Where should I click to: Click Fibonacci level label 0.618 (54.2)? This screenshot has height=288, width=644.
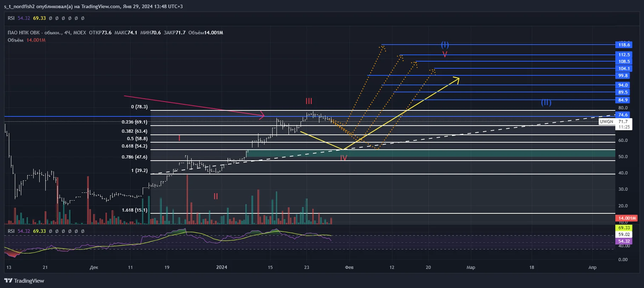click(x=135, y=146)
